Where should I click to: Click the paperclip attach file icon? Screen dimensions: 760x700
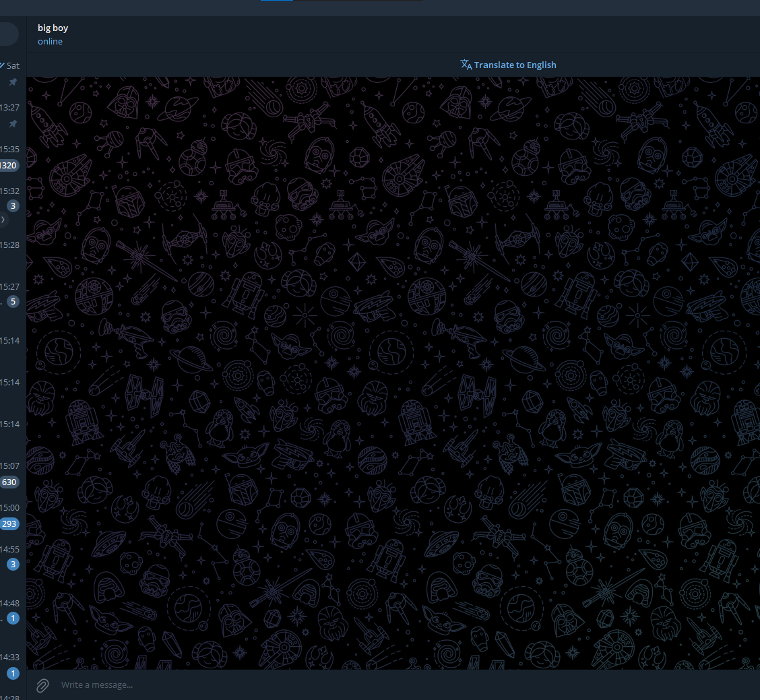pos(42,685)
